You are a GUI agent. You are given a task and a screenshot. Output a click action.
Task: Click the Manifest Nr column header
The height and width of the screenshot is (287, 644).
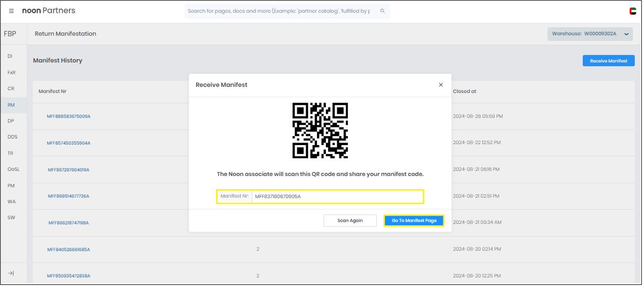coord(52,91)
